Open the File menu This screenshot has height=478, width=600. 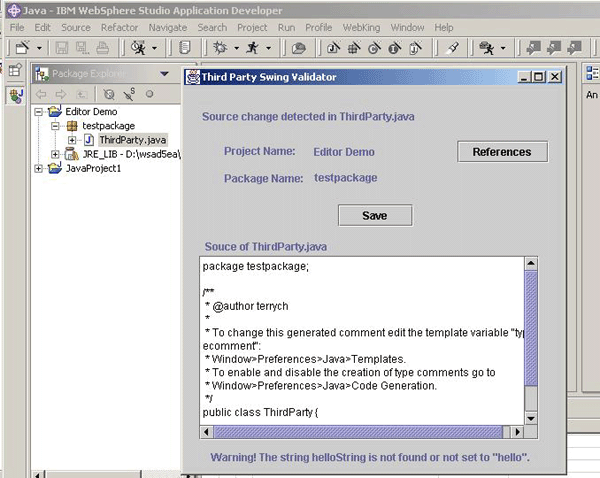[17, 28]
